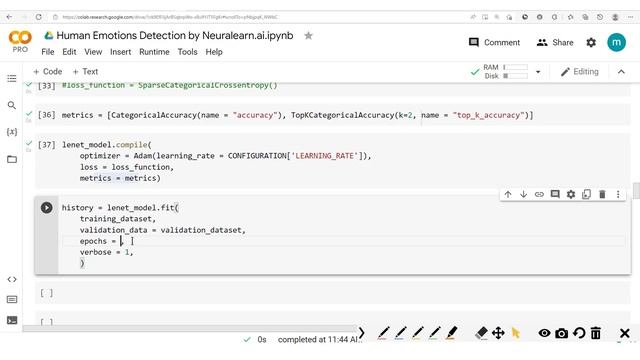This screenshot has width=640, height=360.
Task: Open the Files folder panel
Action: point(12,159)
